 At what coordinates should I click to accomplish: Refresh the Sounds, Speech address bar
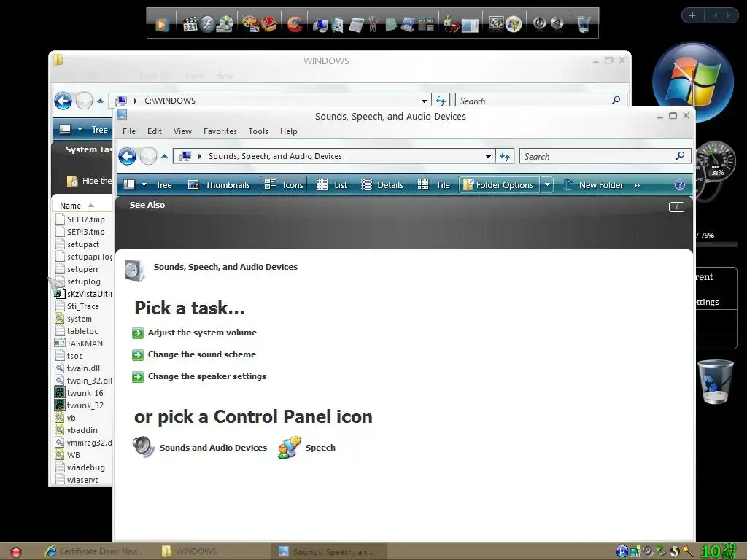pyautogui.click(x=505, y=156)
